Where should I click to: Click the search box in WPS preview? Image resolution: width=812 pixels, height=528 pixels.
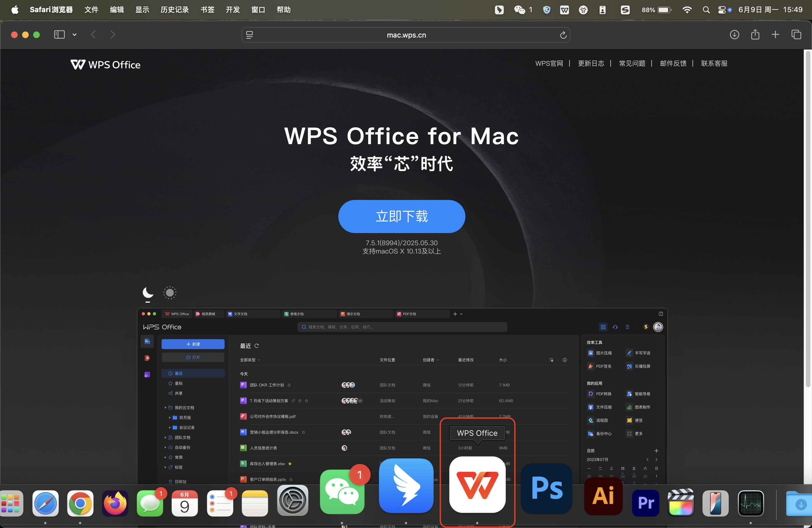pos(402,327)
